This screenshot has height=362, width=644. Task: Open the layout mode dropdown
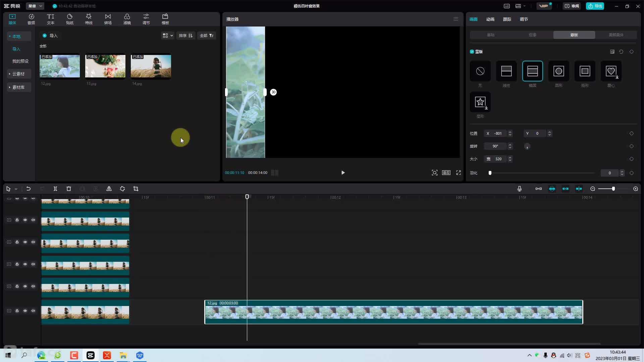coord(521,6)
